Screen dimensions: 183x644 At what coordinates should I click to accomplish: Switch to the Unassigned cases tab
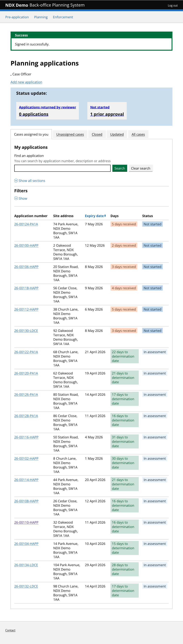[70, 134]
